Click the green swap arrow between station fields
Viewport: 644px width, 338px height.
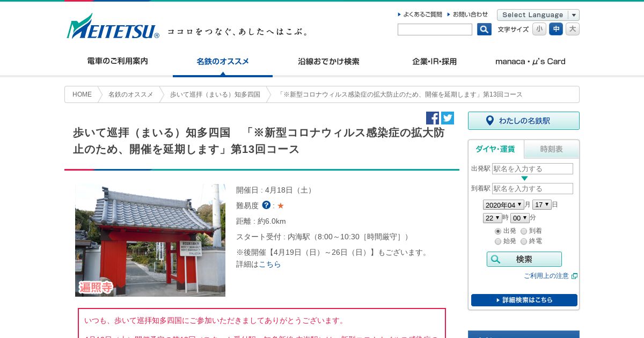tap(524, 179)
